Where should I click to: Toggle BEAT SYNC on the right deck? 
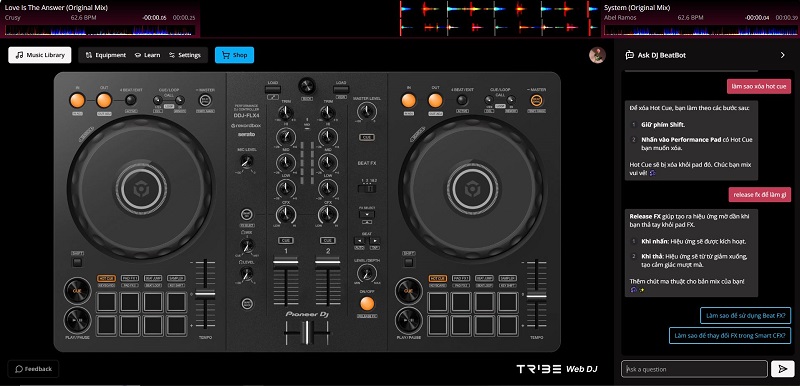pos(537,100)
